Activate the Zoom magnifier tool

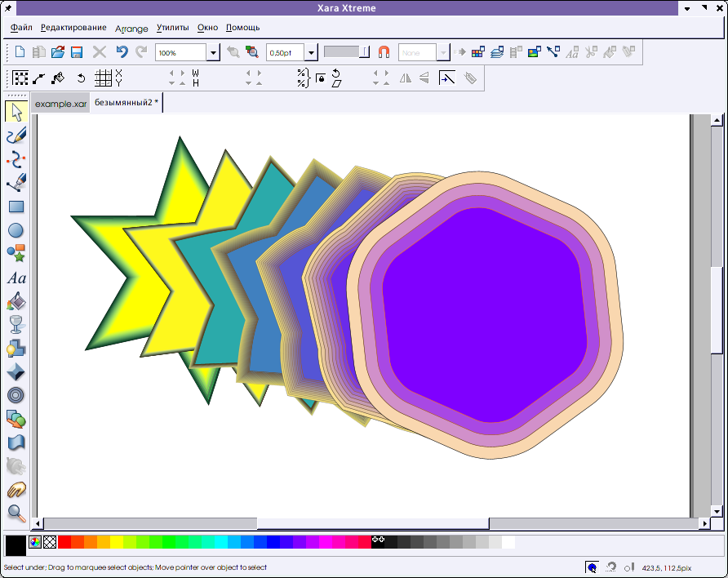16,514
